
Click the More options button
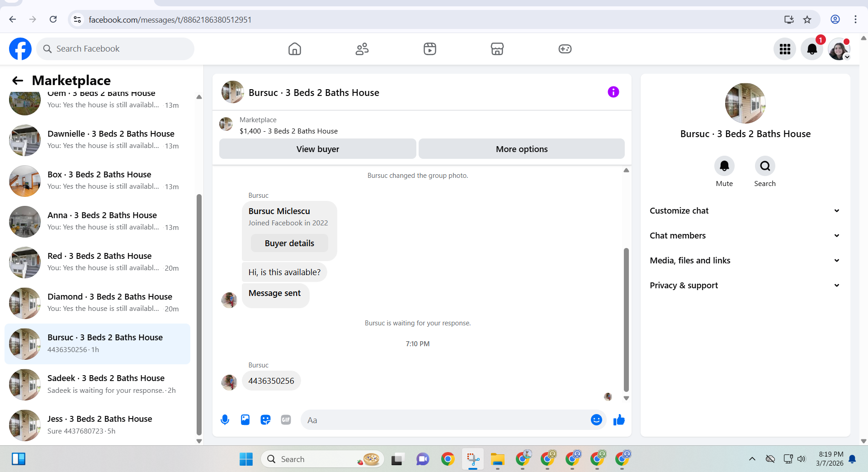521,149
